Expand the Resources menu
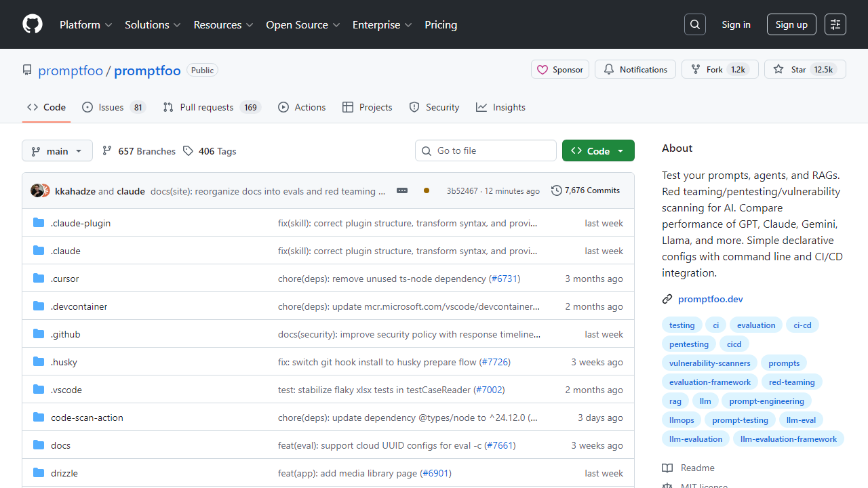Screen dimensions: 868x488 pos(223,24)
